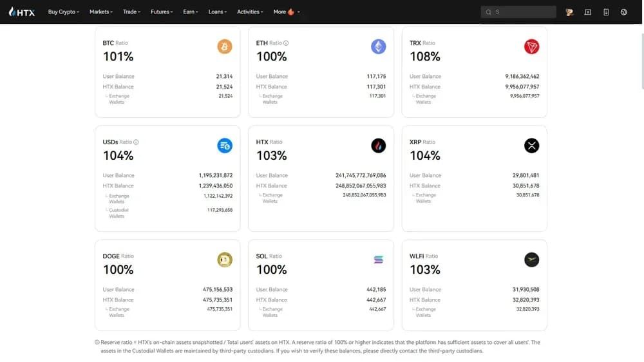644x362 pixels.
Task: Click USDs custodial wallets value 117,293,658
Action: pos(220,210)
